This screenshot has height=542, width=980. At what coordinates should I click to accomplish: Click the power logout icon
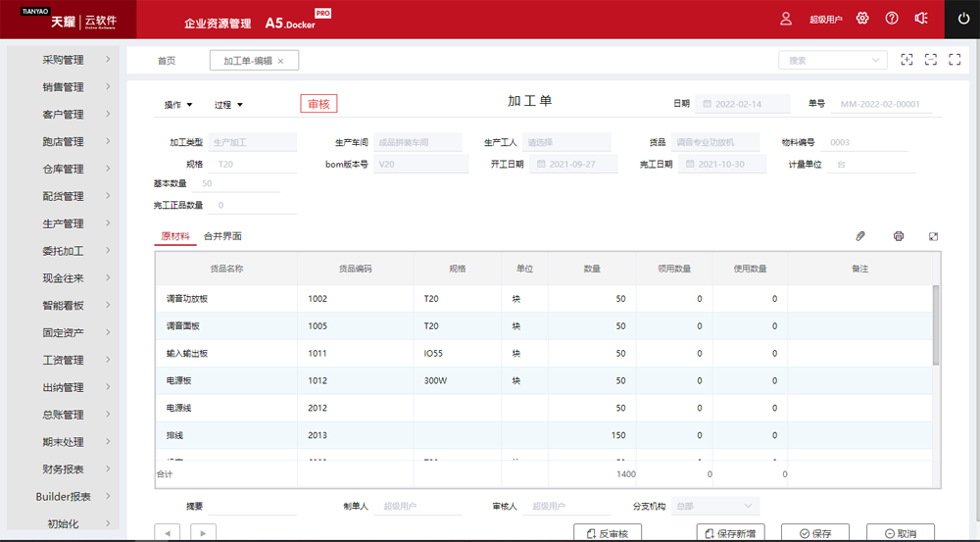[x=963, y=19]
